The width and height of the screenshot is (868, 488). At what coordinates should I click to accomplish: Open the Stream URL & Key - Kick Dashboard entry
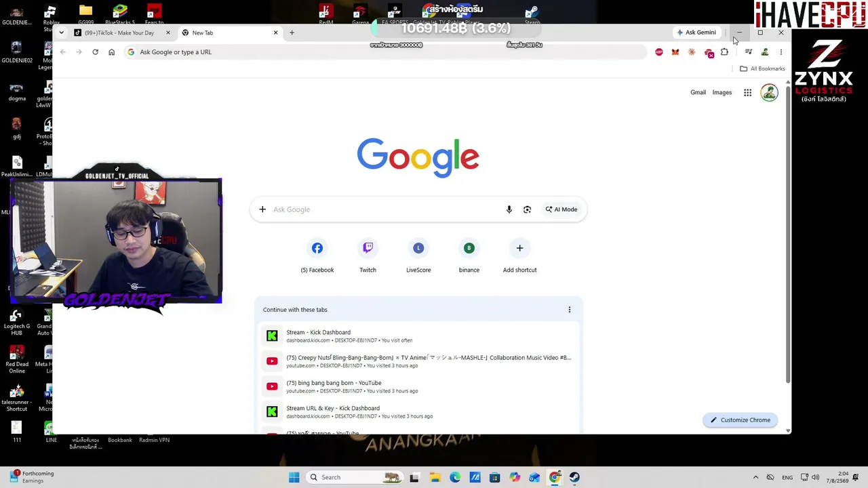[418, 411]
